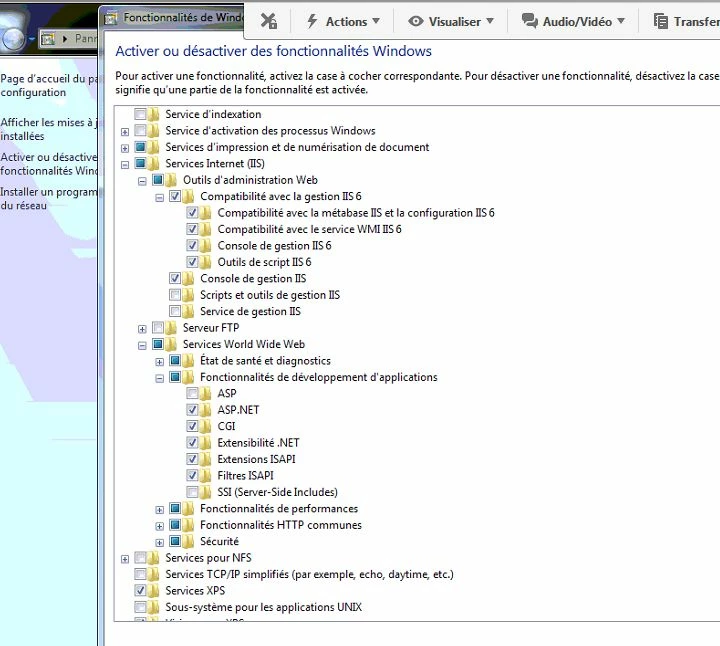The height and width of the screenshot is (646, 720).
Task: Collapse Fonctionnalités de développement d'applications node
Action: click(x=159, y=378)
